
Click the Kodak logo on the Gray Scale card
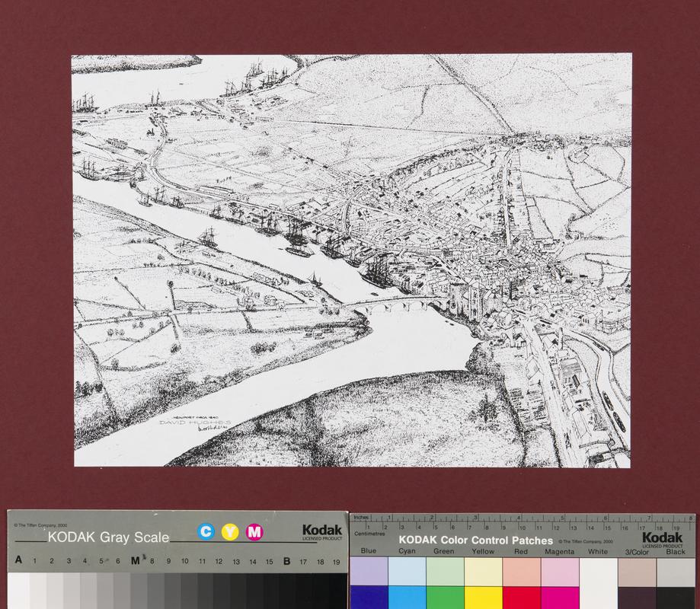(x=321, y=531)
